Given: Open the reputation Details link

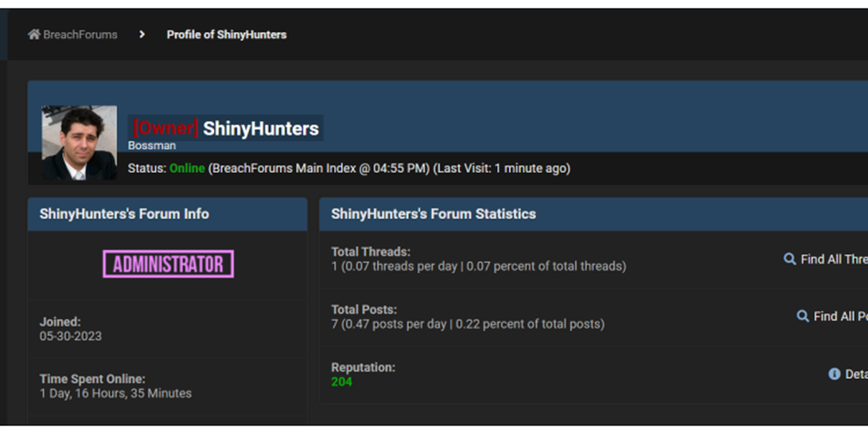Looking at the screenshot, I should (856, 375).
